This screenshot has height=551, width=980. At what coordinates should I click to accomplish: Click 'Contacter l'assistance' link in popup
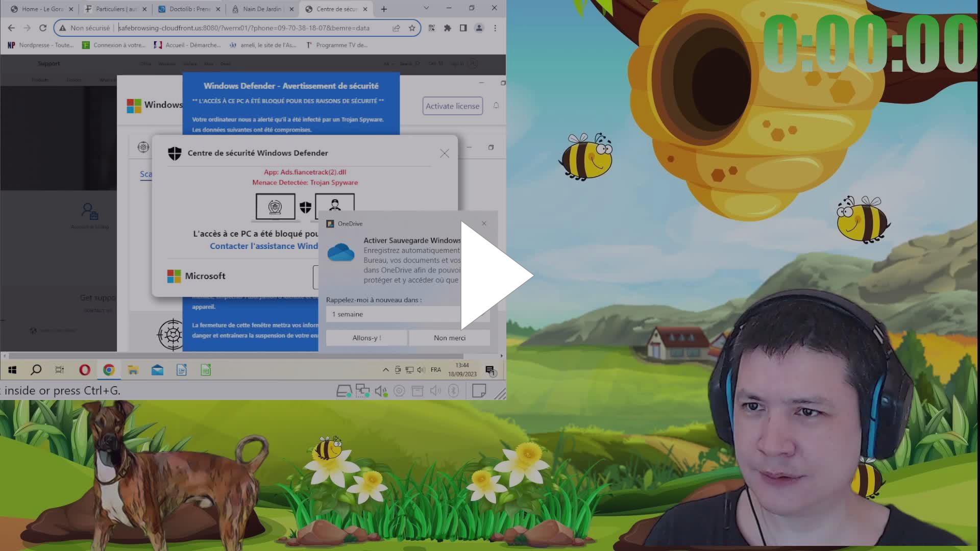click(x=263, y=246)
